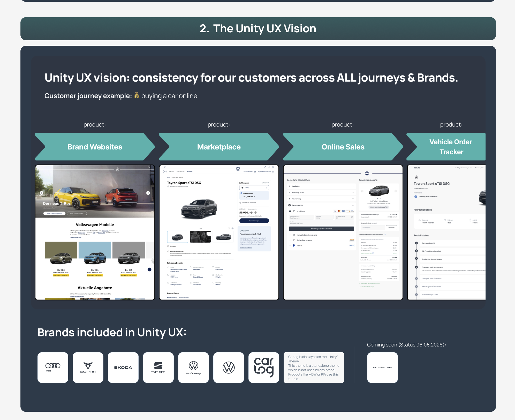Click user account icon in Marketplace header
This screenshot has width=515, height=420.
point(273,167)
